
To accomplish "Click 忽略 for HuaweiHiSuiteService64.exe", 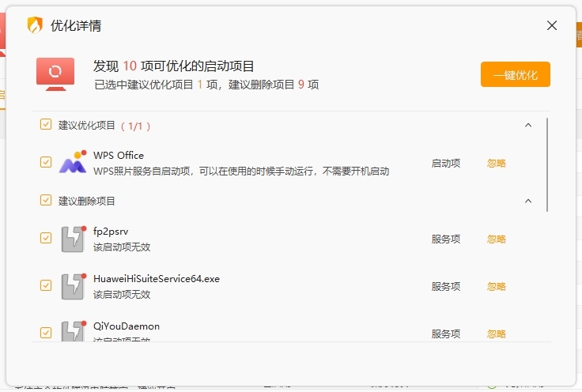I will 497,286.
